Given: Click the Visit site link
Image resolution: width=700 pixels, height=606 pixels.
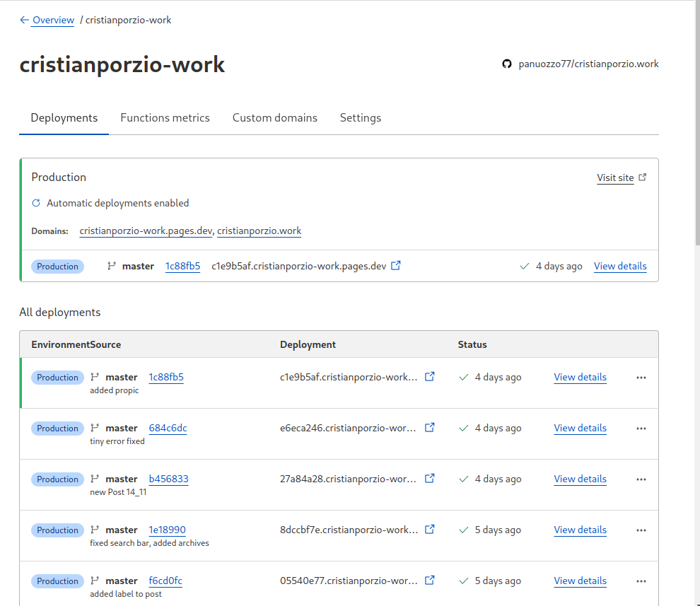Looking at the screenshot, I should click(615, 177).
